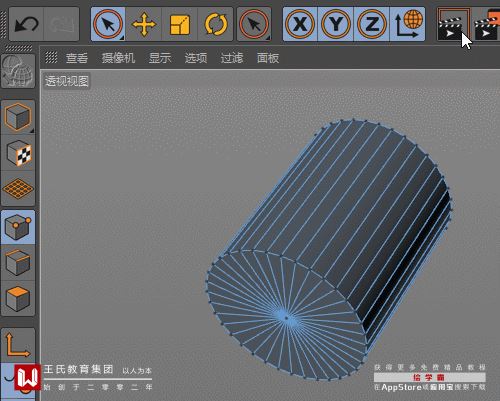Open the 选项 menu
The height and width of the screenshot is (401, 500).
tap(196, 58)
